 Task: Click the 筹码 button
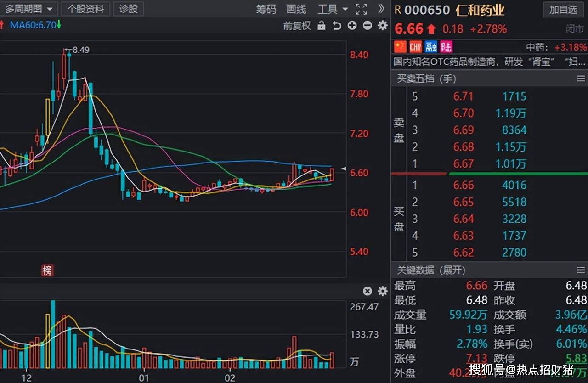[266, 9]
